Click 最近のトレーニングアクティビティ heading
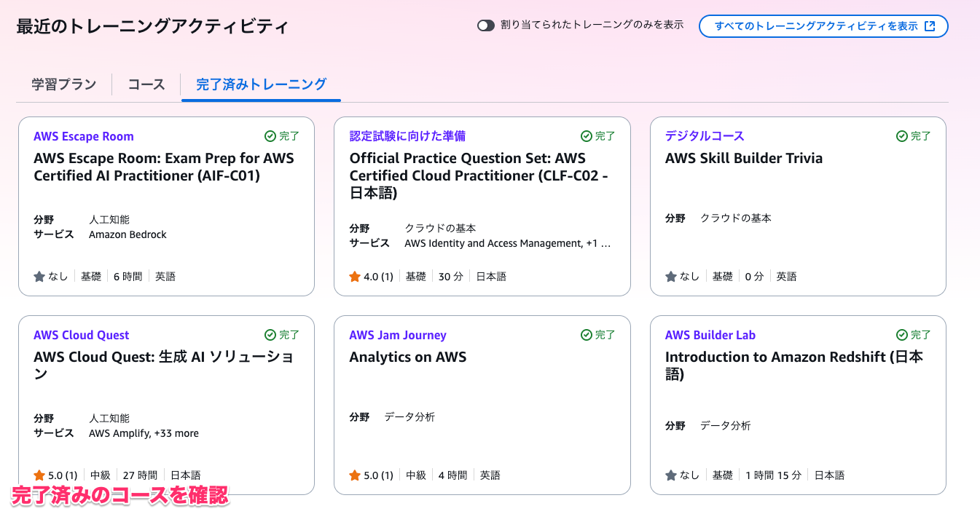The height and width of the screenshot is (514, 980). [x=152, y=26]
